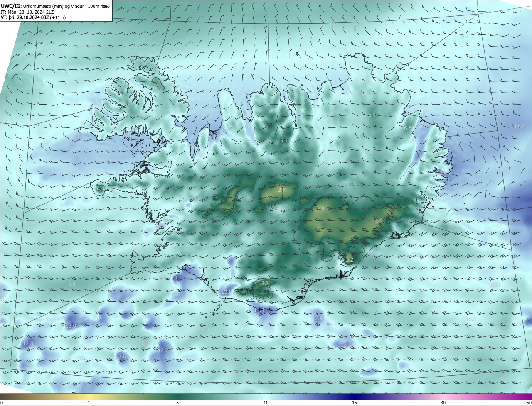This screenshot has width=532, height=406.
Task: Click the '4.9' value on the Snæfellsnes peninsula
Action: [100, 189]
